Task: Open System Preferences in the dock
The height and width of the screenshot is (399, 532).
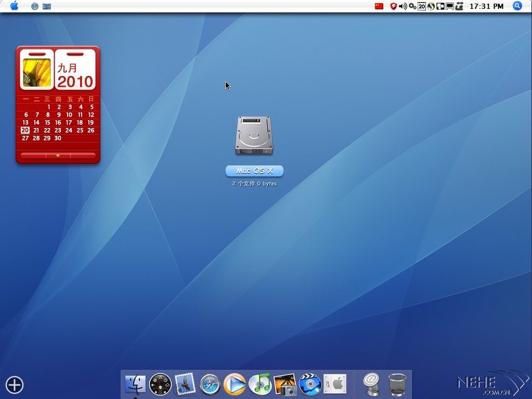Action: [335, 384]
